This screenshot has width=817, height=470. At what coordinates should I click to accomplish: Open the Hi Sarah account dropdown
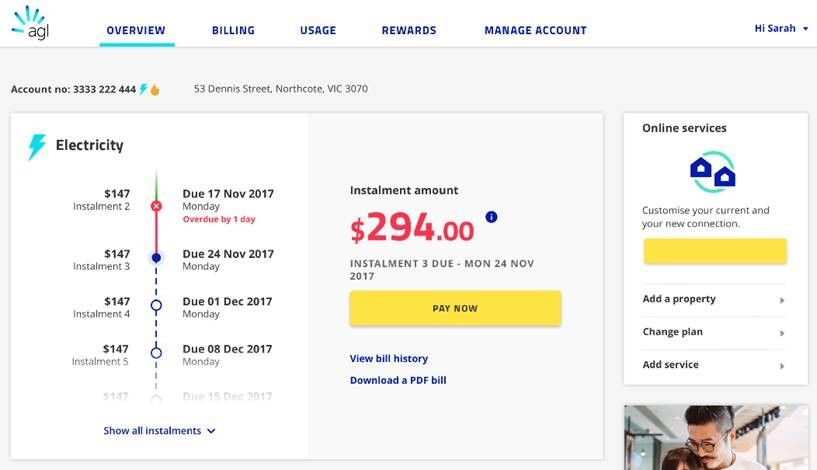pos(781,29)
